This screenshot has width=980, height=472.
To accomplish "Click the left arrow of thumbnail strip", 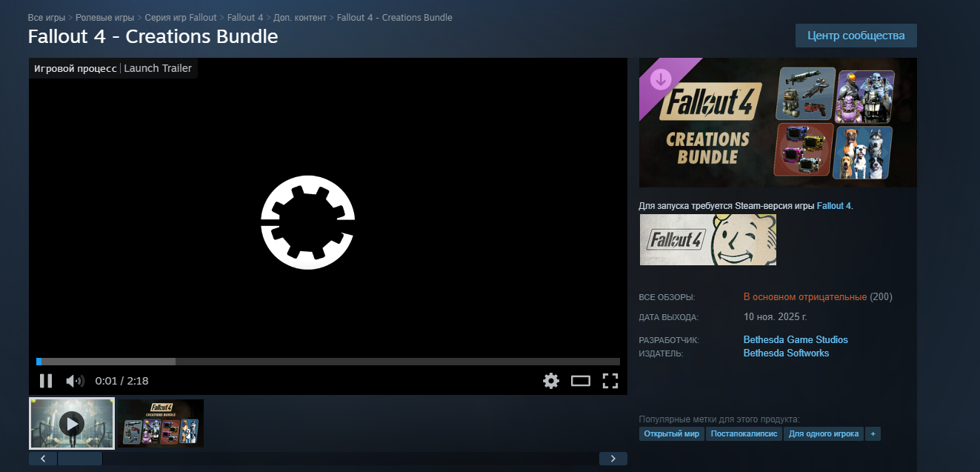I will tap(43, 459).
